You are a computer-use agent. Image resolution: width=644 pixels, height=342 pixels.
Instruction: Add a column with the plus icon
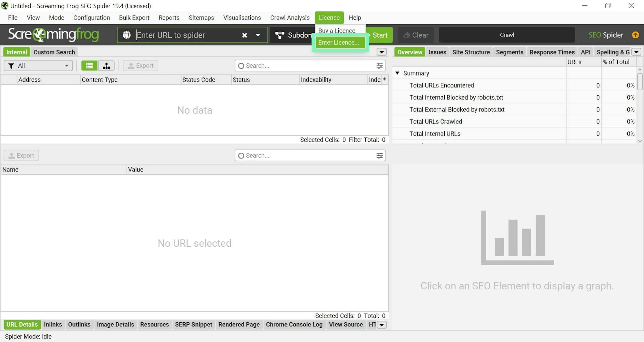tap(385, 79)
